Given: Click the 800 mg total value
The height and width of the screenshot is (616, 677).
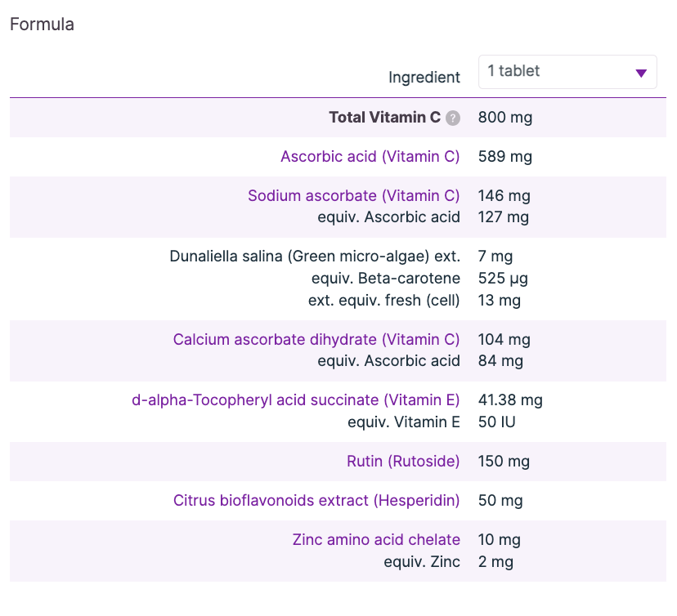Looking at the screenshot, I should (x=504, y=118).
